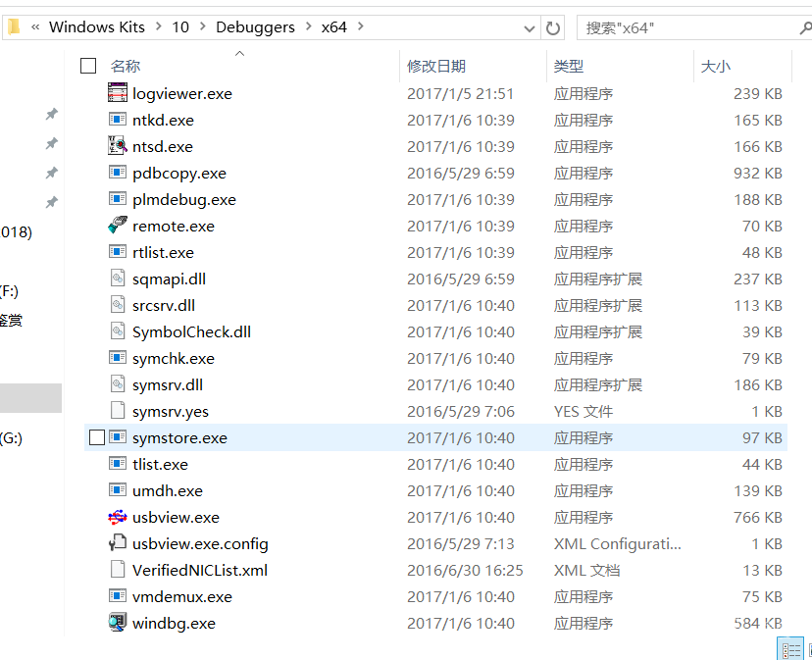Select the windbg.exe file name
Viewport: 812px width, 660px height.
[x=174, y=623]
